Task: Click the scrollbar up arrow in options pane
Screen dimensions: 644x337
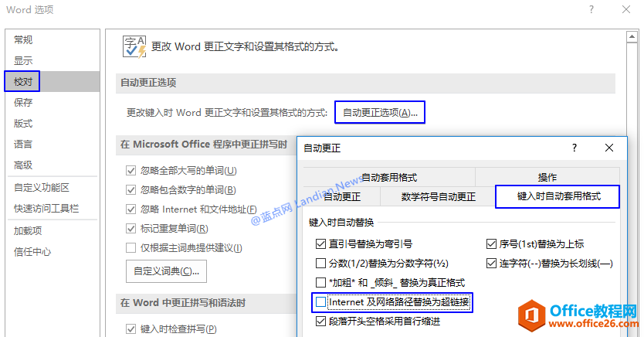Action: 632,37
